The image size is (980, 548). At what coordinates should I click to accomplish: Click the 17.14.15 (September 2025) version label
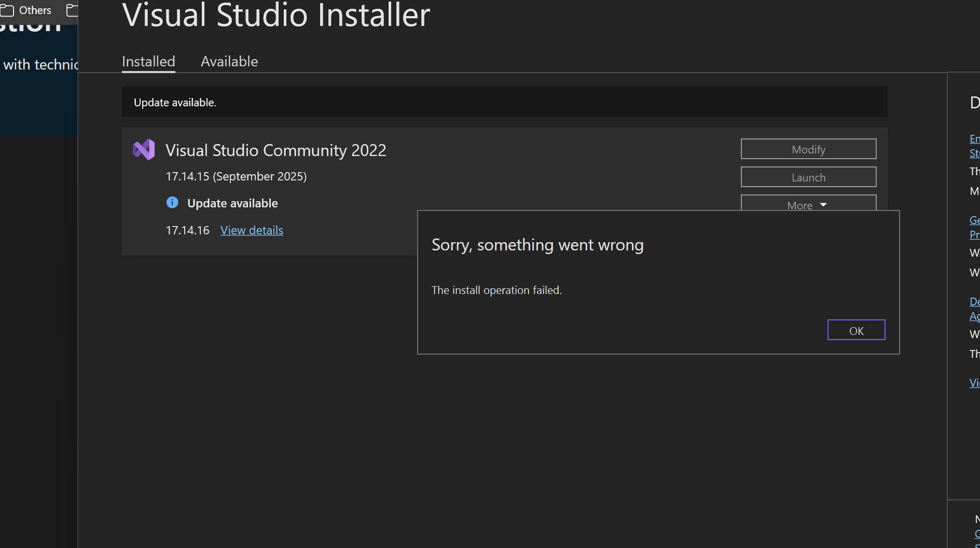pos(236,176)
